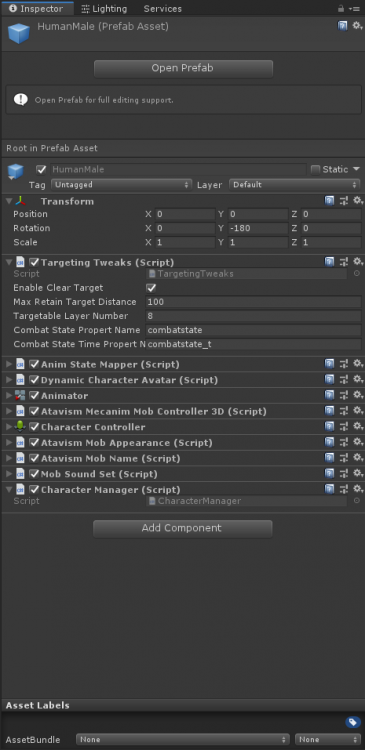Open Dynamic Character Avatar help icon
The height and width of the screenshot is (750, 365).
click(x=330, y=380)
